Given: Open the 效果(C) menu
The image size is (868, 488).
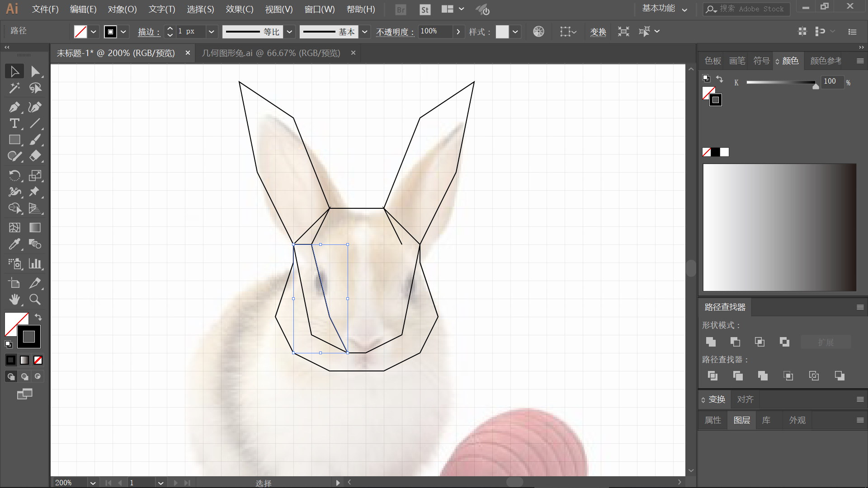Looking at the screenshot, I should point(239,9).
